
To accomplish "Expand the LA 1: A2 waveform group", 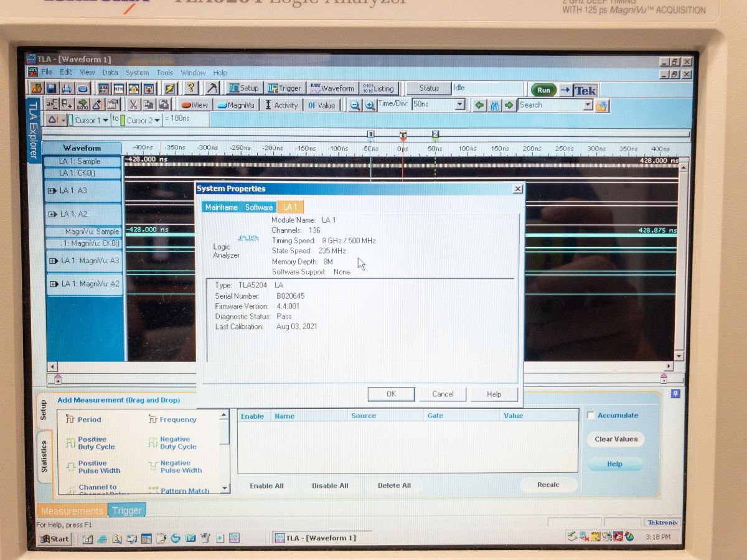I will point(52,214).
